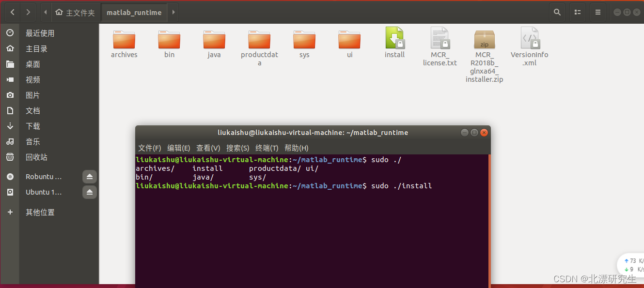Open the bin folder
The height and width of the screenshot is (288, 644).
tap(169, 41)
